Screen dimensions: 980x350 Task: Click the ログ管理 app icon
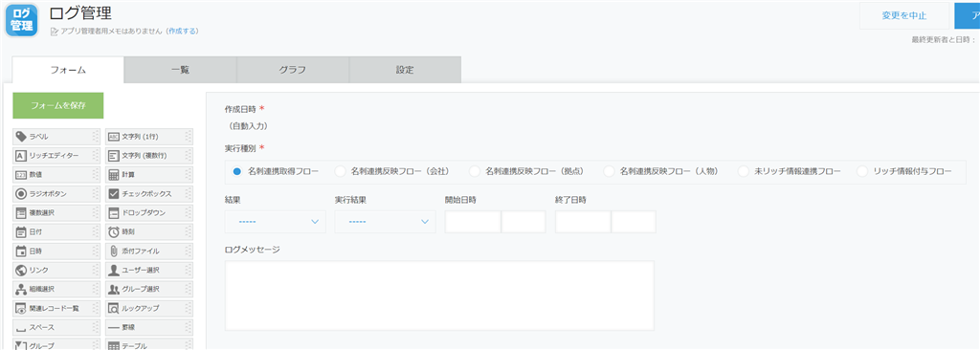tap(23, 21)
